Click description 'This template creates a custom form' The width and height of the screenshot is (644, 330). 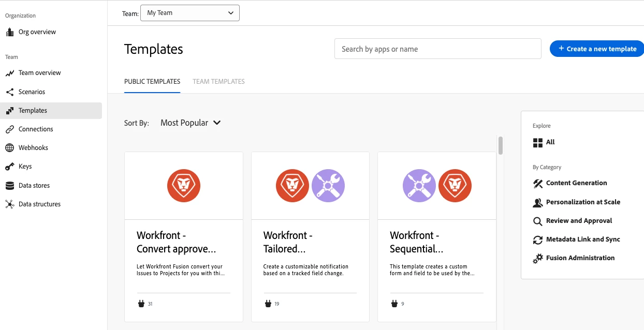click(x=432, y=270)
